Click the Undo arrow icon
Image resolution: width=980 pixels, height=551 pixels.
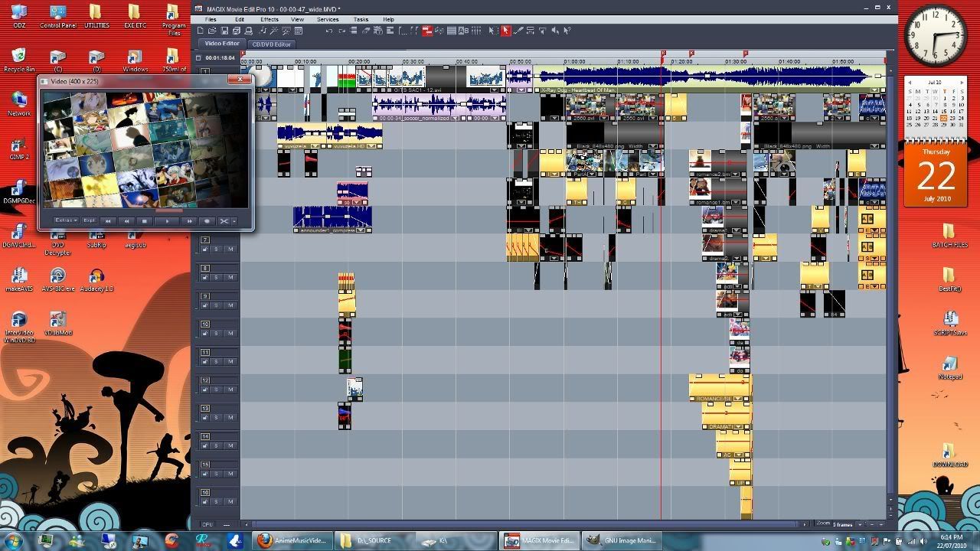coord(329,31)
